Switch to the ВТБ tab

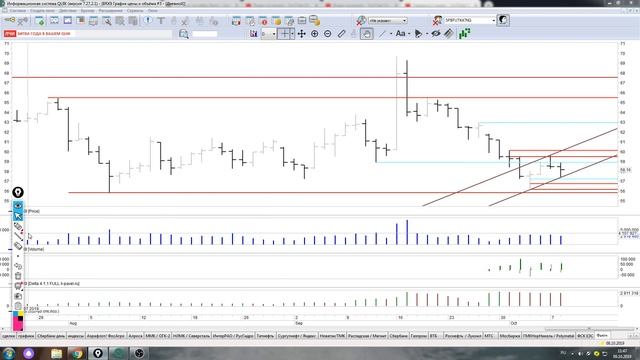[433, 336]
